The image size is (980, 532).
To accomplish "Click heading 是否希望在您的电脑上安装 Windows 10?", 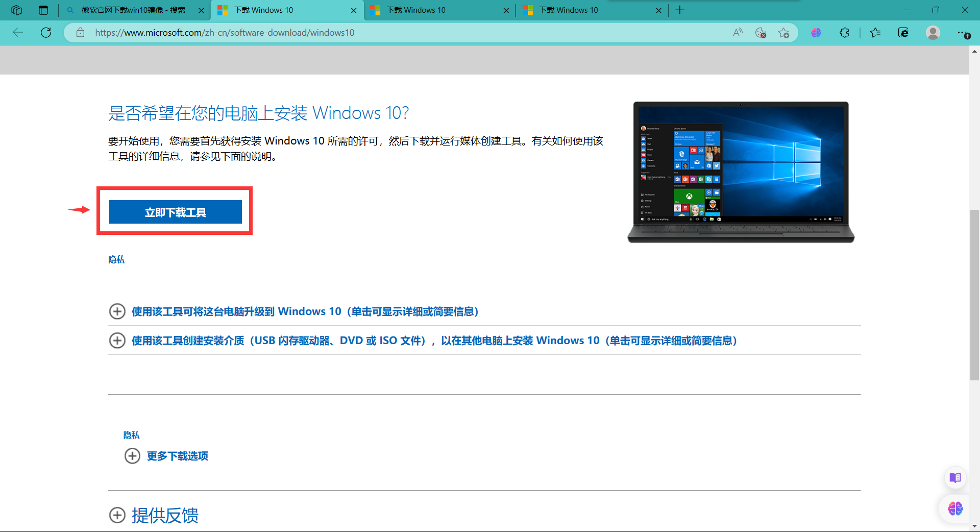I will 259,113.
